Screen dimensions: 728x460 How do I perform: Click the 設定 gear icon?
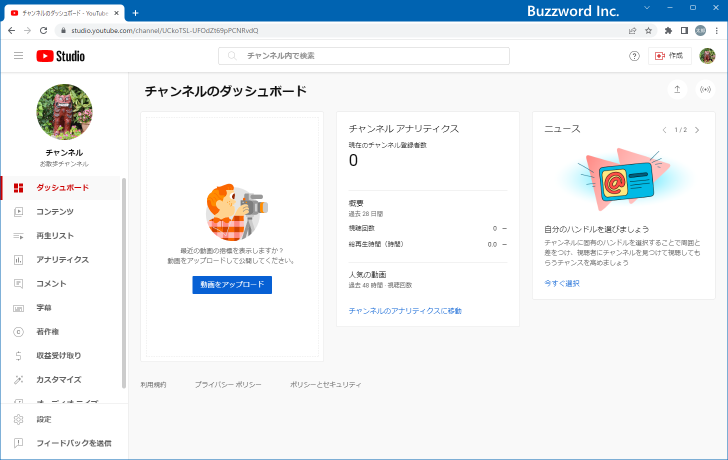19,420
